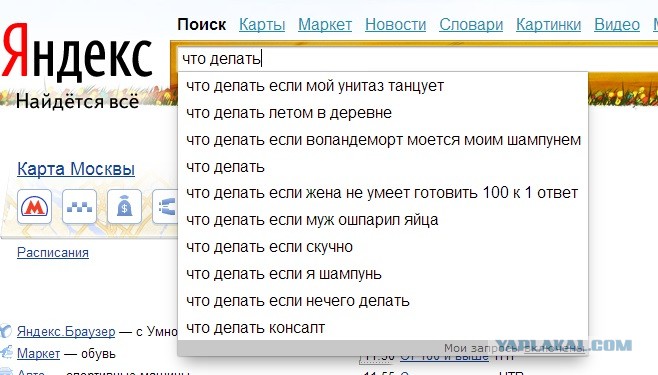Image resolution: width=658 pixels, height=375 pixels.
Task: Open the Карты tab
Action: click(262, 24)
